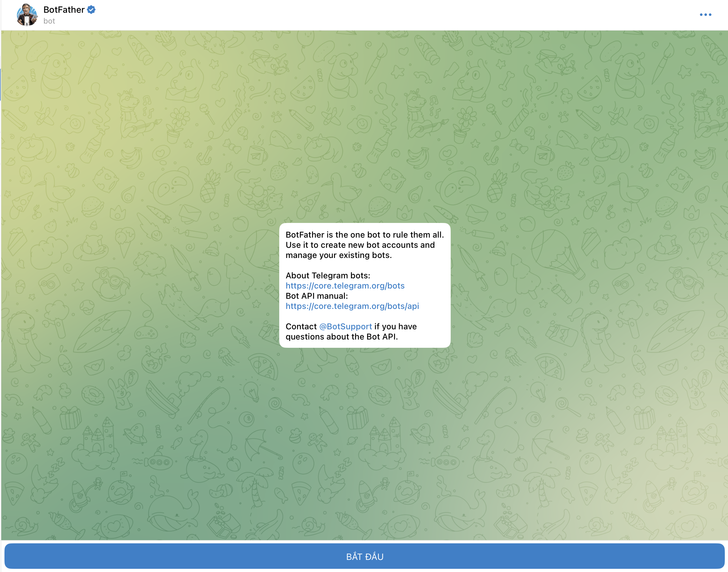Open the core.telegram.org/bots link
Viewport: 728px width, 572px height.
(x=345, y=286)
